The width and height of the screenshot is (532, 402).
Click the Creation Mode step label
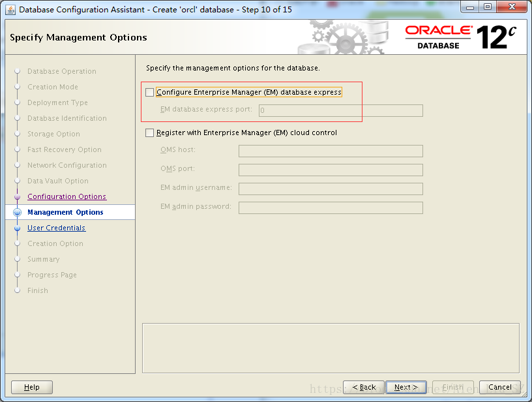(x=53, y=87)
